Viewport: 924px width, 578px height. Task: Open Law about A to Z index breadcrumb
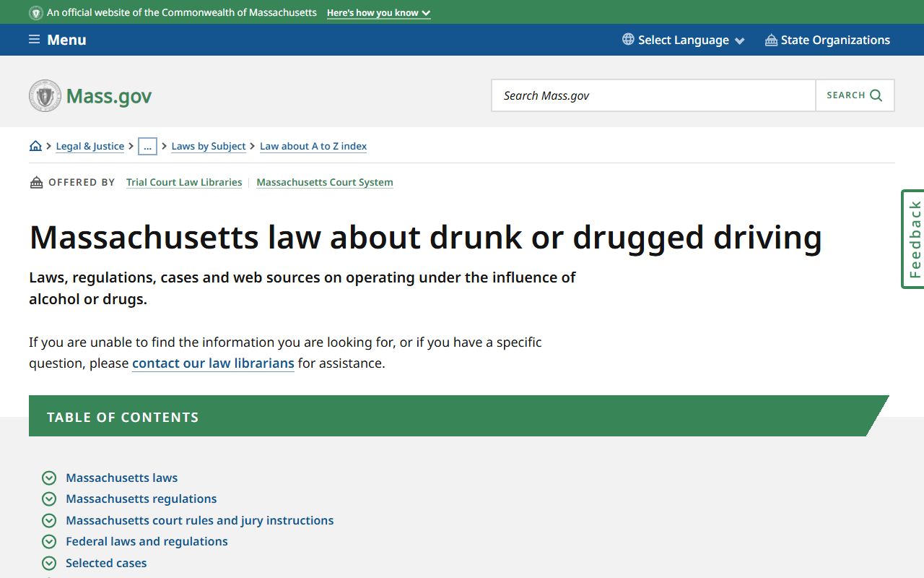click(x=313, y=146)
